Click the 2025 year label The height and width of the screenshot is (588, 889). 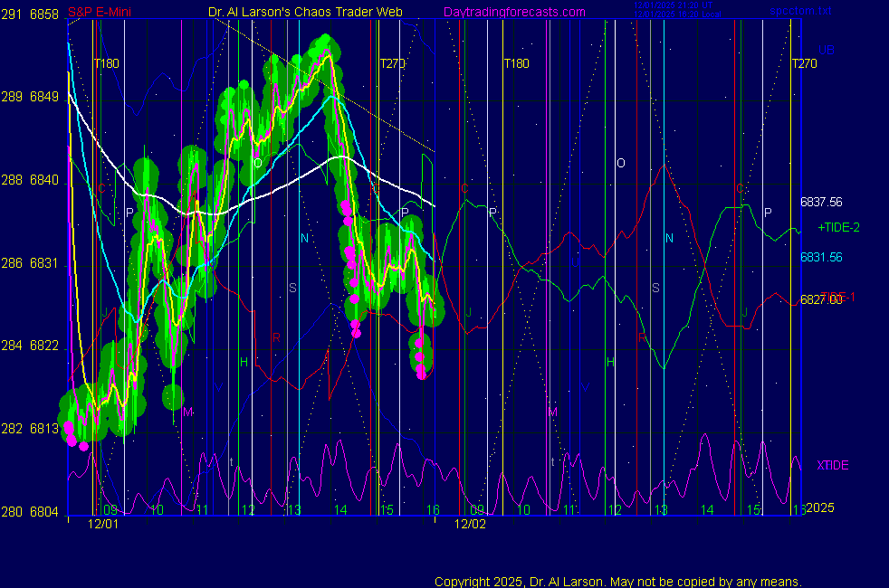pyautogui.click(x=820, y=508)
